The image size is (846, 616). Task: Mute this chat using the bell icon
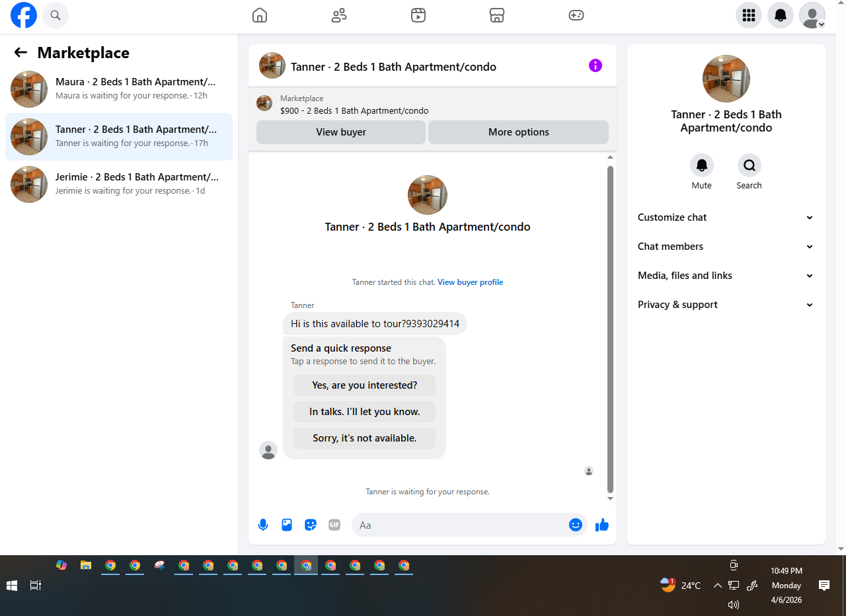(x=702, y=165)
